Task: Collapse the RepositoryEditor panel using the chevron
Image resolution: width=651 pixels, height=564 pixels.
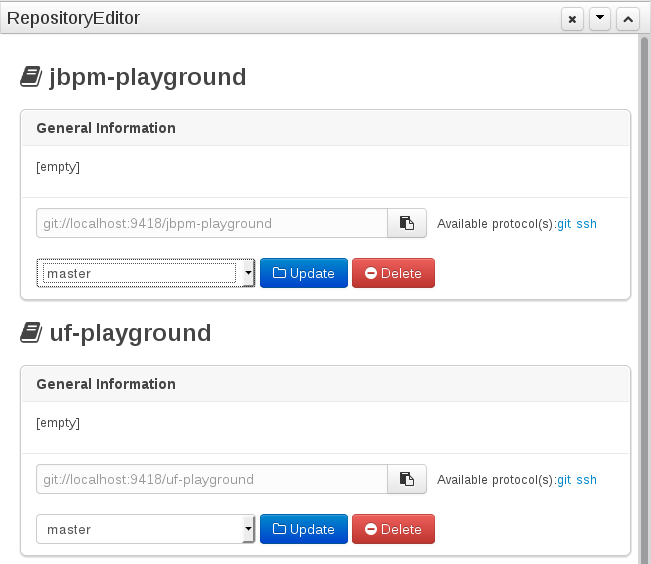Action: (628, 19)
